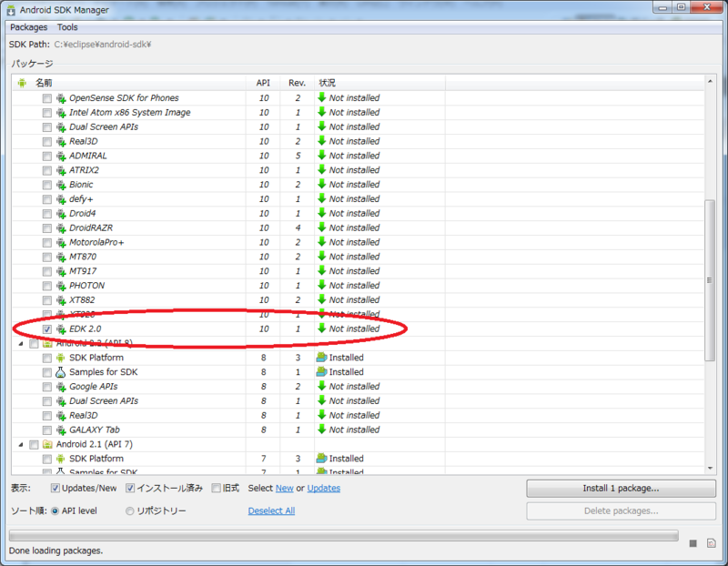
Task: Click the EDK 2.0 add-on package icon
Action: (61, 329)
